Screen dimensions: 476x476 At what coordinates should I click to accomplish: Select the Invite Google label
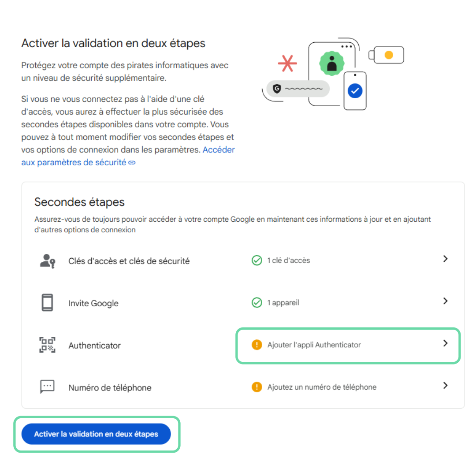coord(93,303)
